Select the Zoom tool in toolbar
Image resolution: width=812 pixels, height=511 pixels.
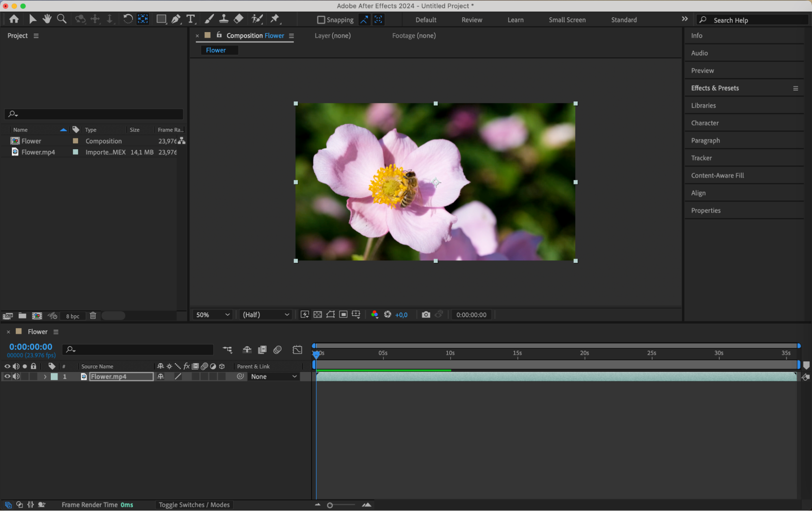tap(62, 19)
